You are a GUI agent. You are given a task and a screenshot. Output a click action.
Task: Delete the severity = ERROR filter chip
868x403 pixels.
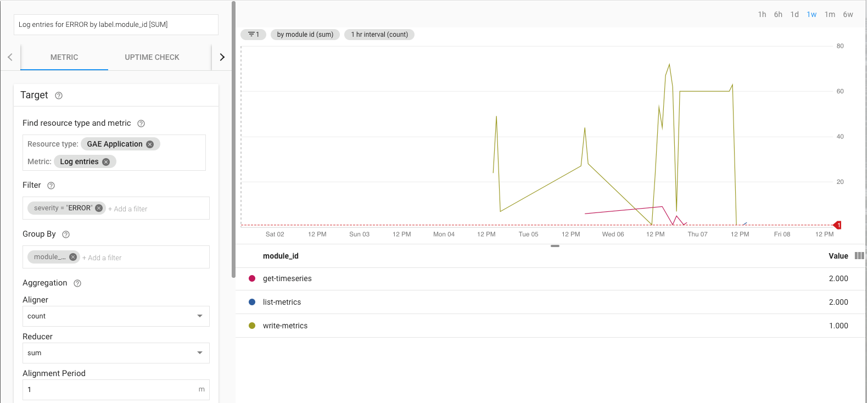(x=99, y=208)
